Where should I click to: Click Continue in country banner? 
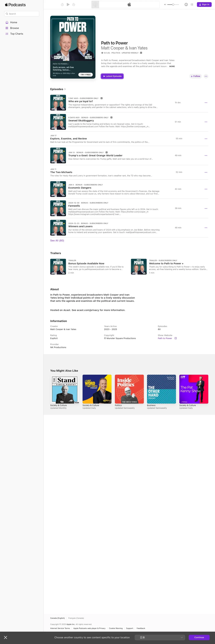click(199, 637)
